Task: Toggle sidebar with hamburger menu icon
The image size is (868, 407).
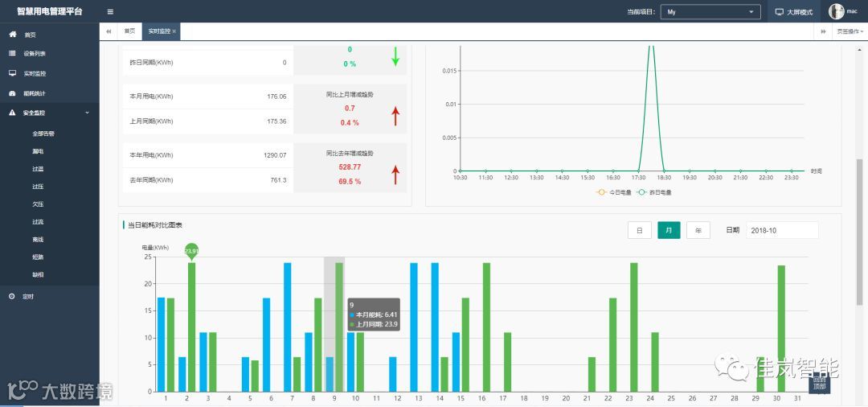Action: [x=110, y=11]
